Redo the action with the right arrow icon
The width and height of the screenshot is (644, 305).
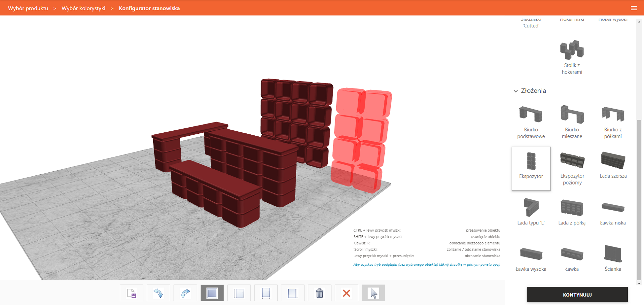[x=185, y=293]
